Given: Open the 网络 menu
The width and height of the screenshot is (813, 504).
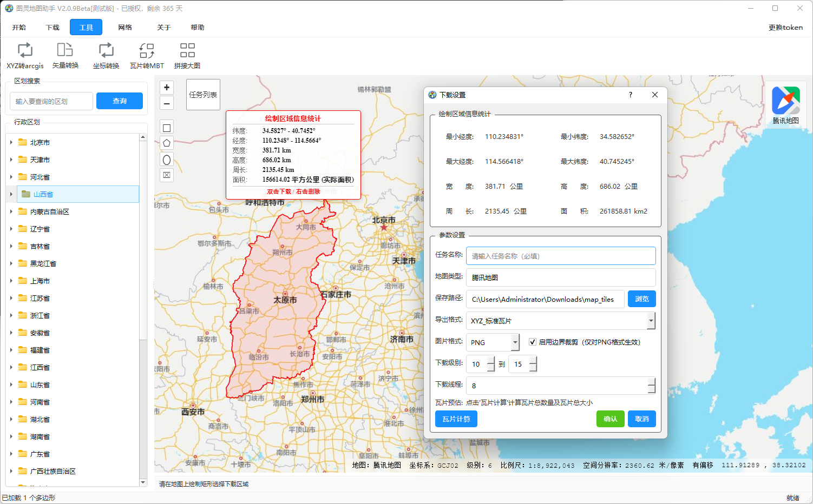Looking at the screenshot, I should click(124, 26).
